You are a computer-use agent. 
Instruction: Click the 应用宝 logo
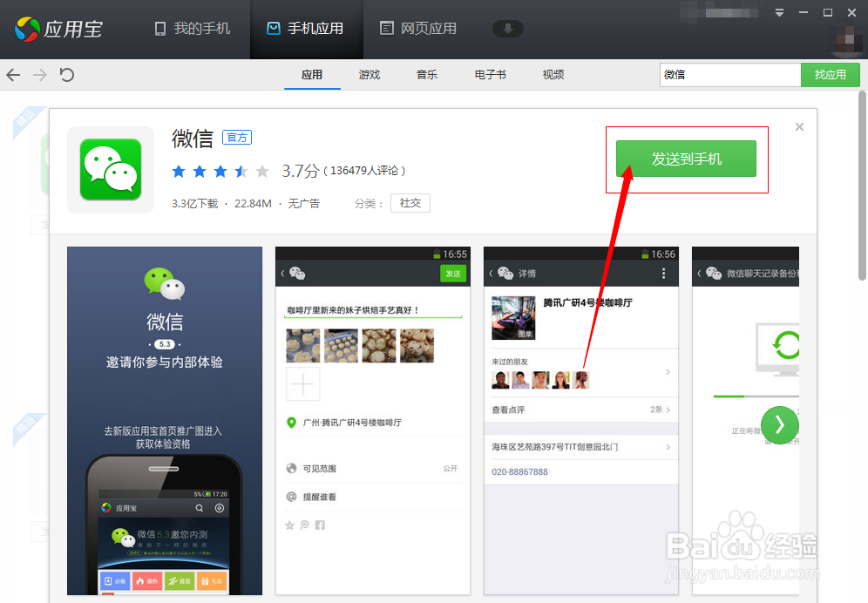[x=58, y=29]
